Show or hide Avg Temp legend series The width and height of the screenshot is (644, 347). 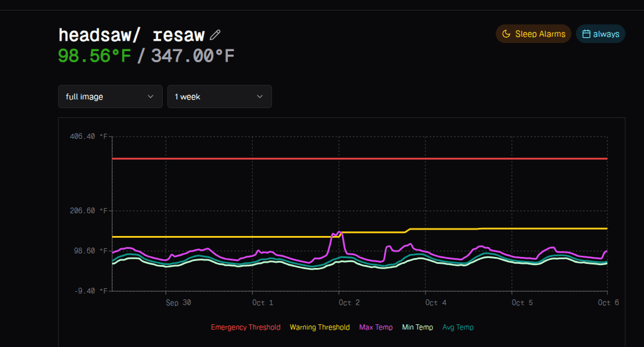coord(458,327)
